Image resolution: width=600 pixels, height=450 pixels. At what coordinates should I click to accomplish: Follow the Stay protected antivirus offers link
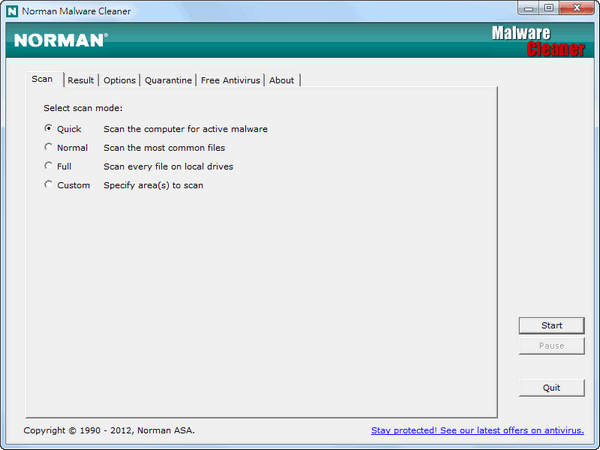click(x=478, y=430)
